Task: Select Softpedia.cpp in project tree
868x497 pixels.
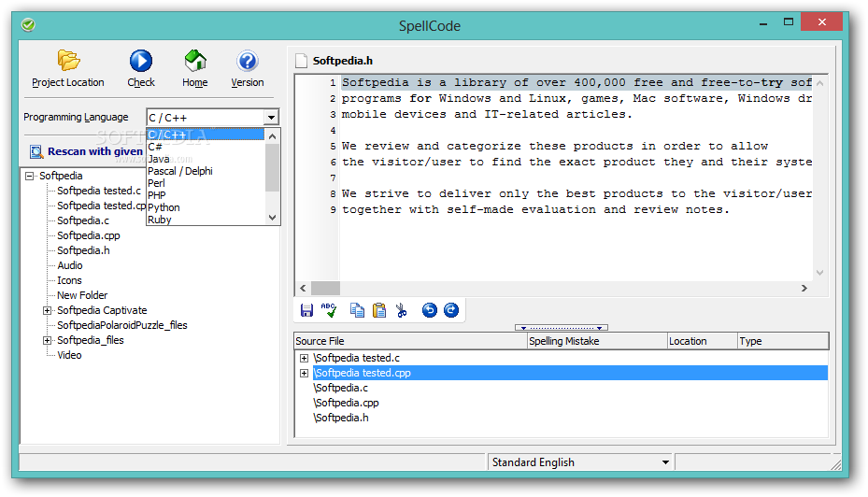Action: click(x=89, y=235)
